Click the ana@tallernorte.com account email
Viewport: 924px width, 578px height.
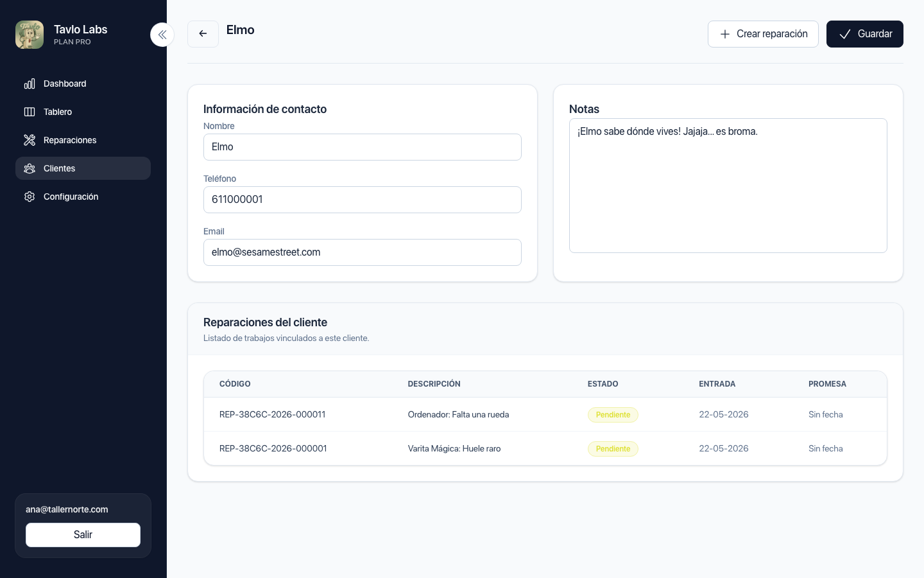pyautogui.click(x=67, y=509)
